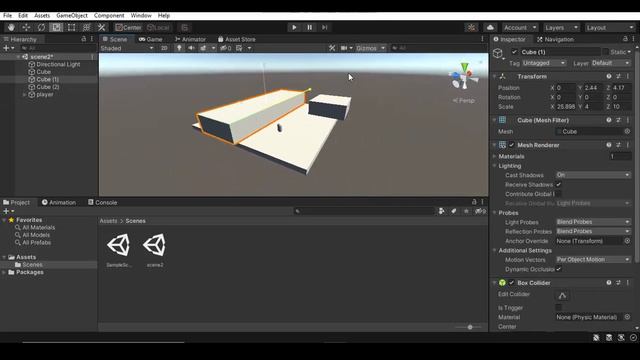Open the GameObject menu
The height and width of the screenshot is (360, 640).
[x=72, y=16]
